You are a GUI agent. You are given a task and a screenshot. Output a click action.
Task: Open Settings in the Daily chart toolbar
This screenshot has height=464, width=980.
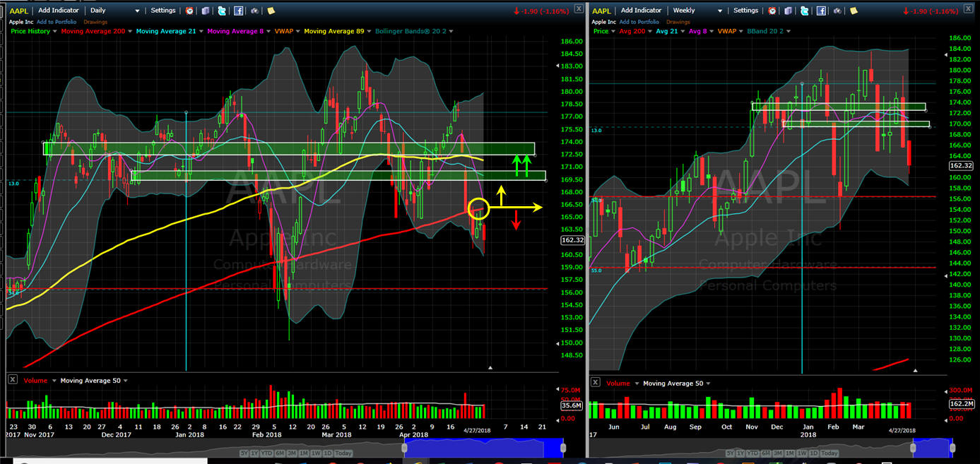pyautogui.click(x=163, y=11)
